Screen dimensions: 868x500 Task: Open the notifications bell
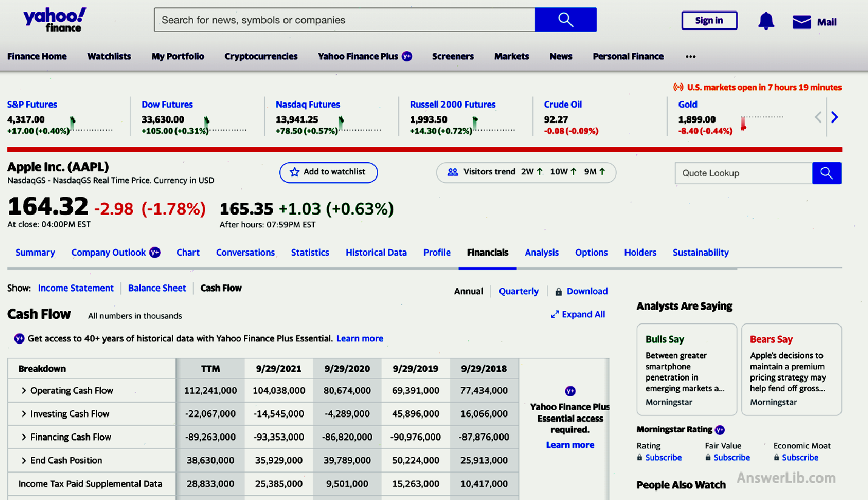766,21
